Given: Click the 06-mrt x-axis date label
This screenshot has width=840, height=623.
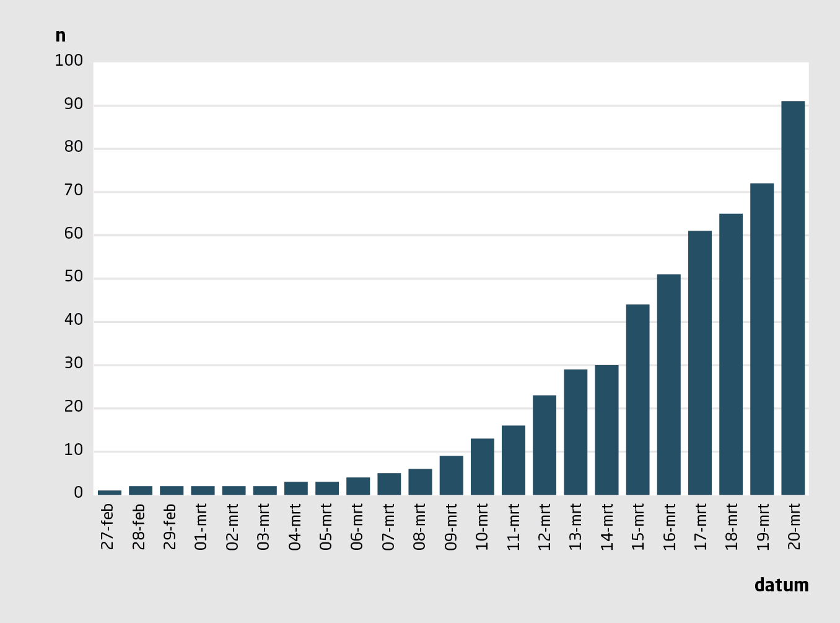Looking at the screenshot, I should click(356, 526).
